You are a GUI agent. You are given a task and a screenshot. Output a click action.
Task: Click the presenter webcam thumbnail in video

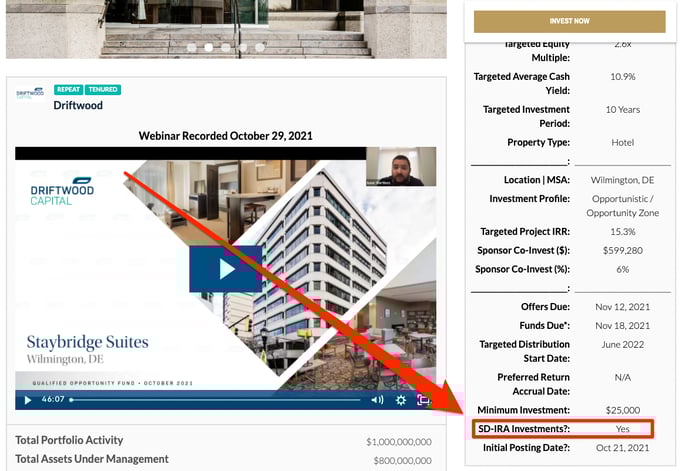tap(401, 166)
